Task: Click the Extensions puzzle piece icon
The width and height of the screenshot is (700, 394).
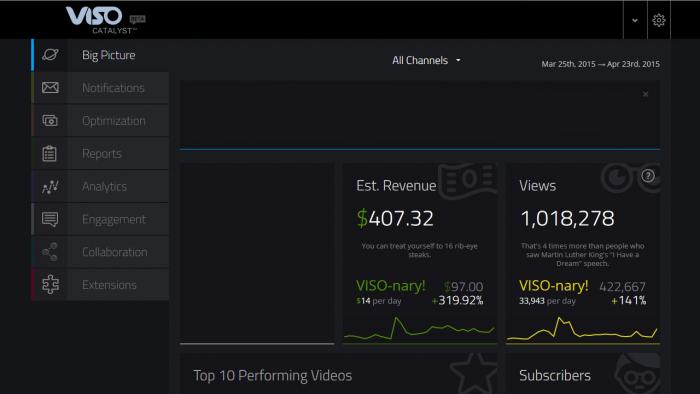Action: (x=50, y=284)
